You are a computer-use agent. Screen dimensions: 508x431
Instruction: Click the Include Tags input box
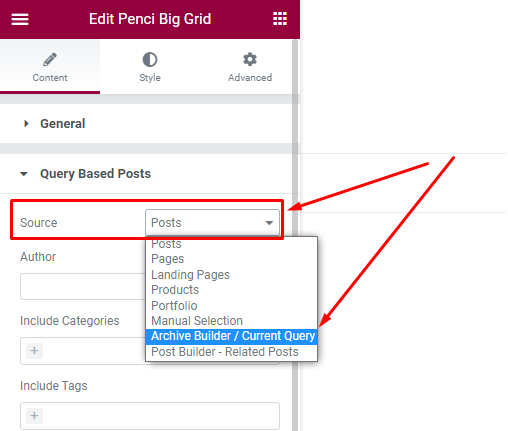150,416
